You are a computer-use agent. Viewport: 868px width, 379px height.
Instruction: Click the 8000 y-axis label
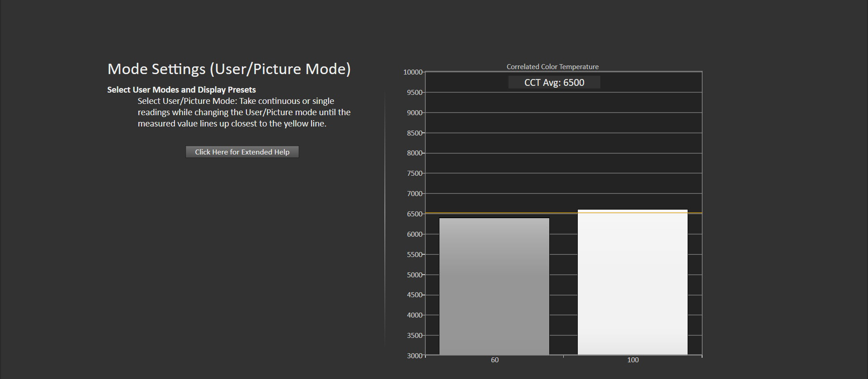click(415, 153)
